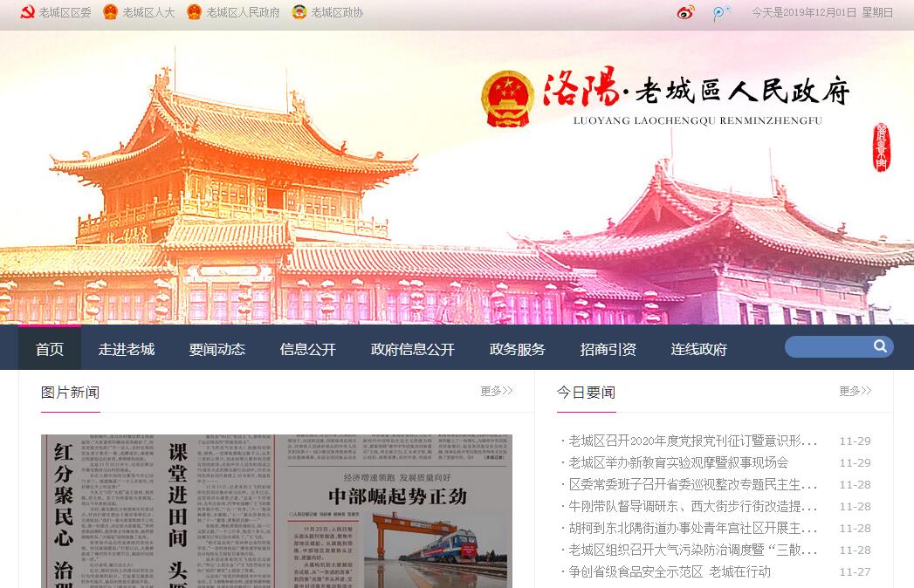The height and width of the screenshot is (588, 914).
Task: Open the 政务服务 menu
Action: click(x=517, y=349)
